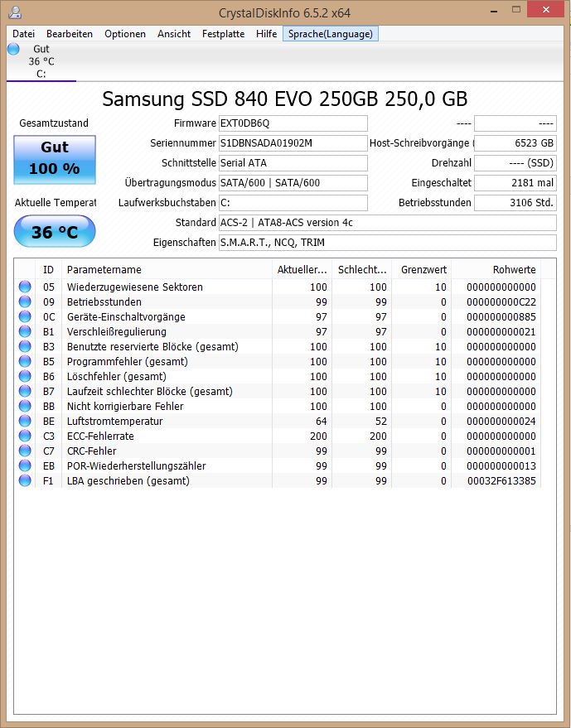Click the Laufwerksbuchstaben field
Screen dimensions: 571x728
point(293,203)
